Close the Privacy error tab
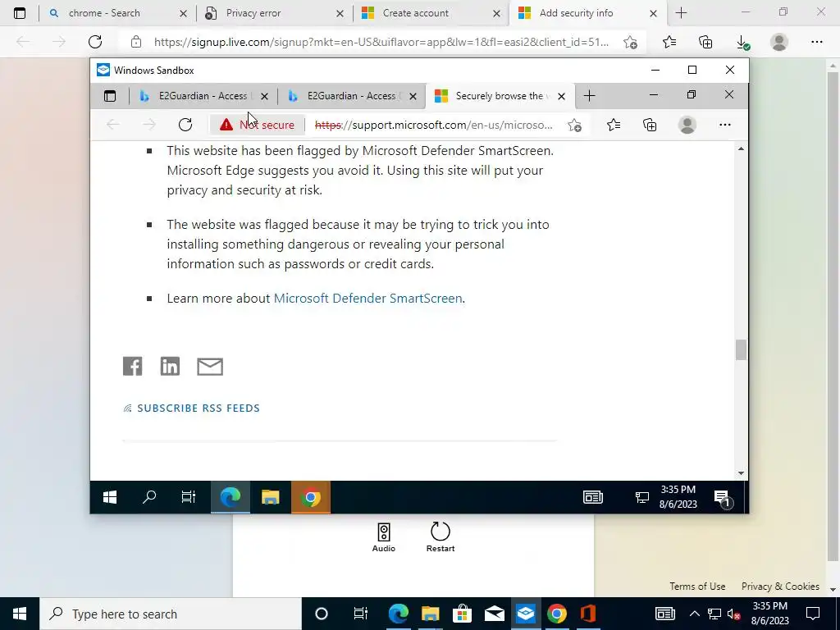This screenshot has width=840, height=630. pos(340,13)
